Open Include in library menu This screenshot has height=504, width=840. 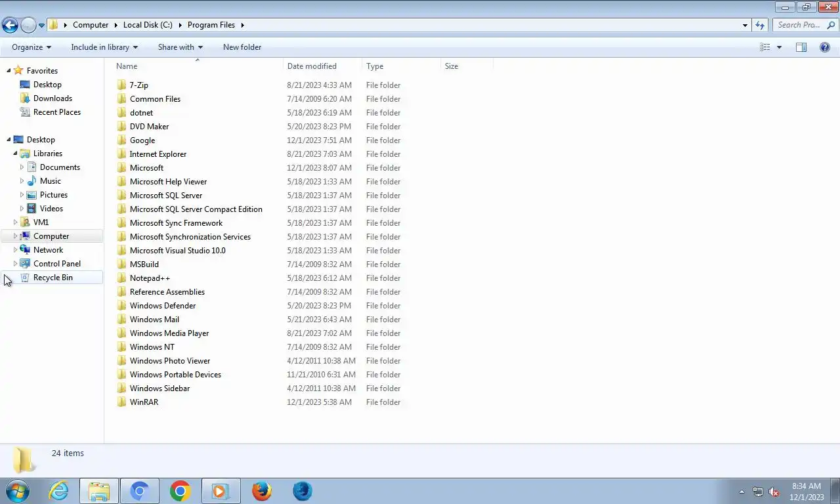pos(104,47)
